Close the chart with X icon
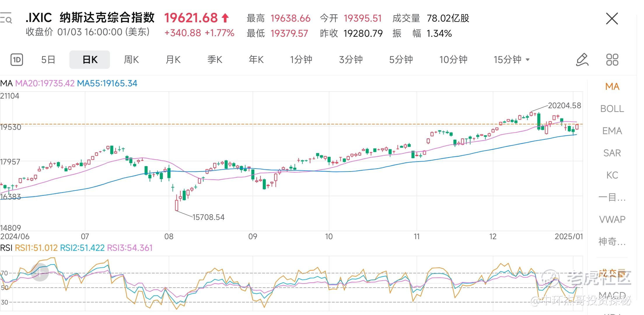644x315 pixels. click(612, 19)
